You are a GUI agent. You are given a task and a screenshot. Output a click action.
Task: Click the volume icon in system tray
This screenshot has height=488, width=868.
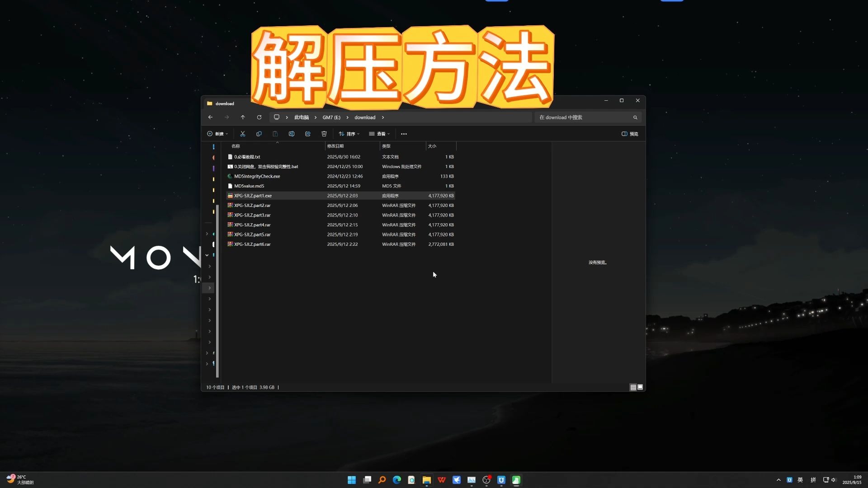pyautogui.click(x=834, y=480)
